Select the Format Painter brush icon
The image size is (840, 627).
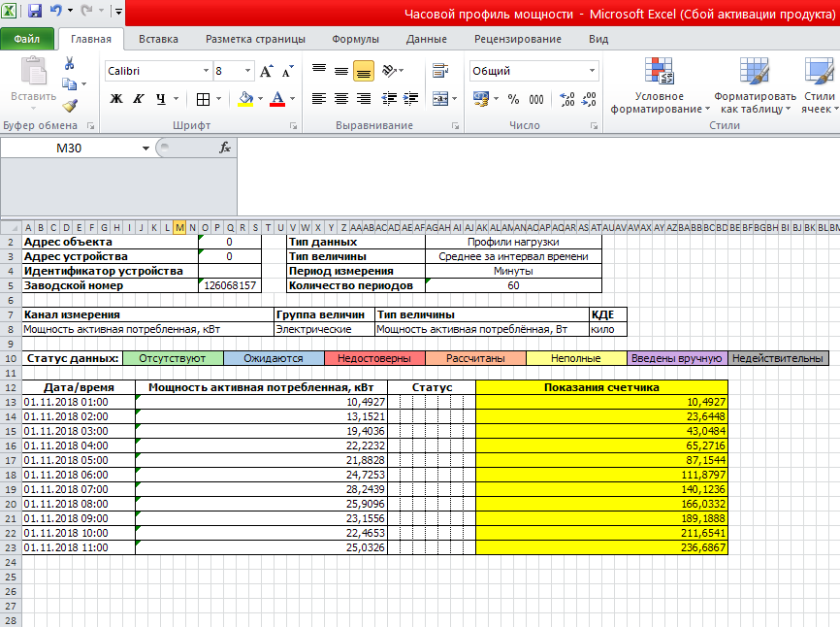(x=70, y=105)
